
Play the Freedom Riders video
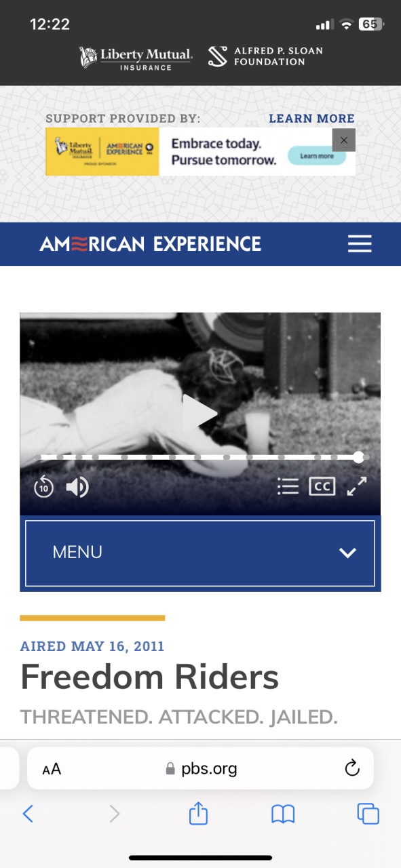point(199,414)
